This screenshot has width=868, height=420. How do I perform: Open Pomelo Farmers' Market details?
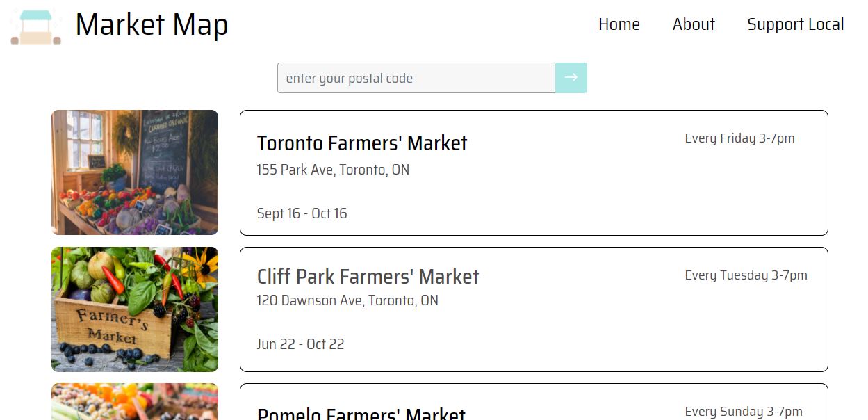click(x=361, y=412)
